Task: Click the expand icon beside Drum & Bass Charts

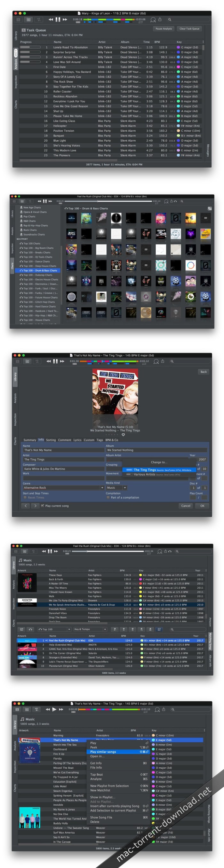Action: click(210, 208)
